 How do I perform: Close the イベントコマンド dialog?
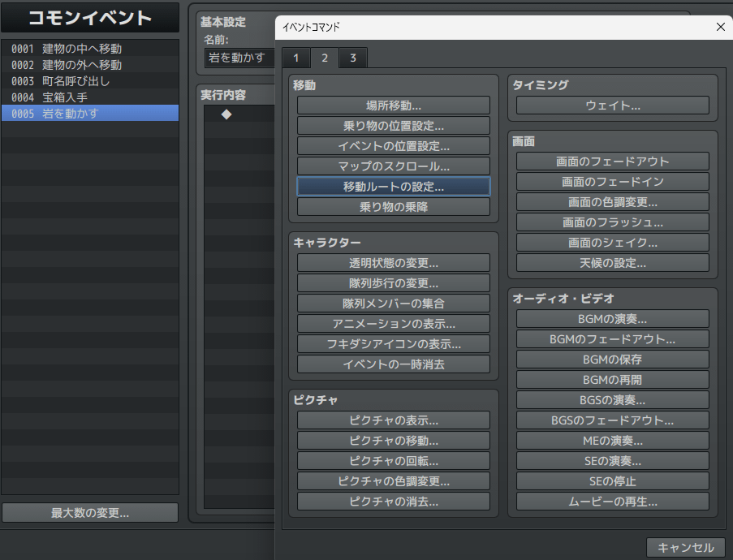coord(719,27)
